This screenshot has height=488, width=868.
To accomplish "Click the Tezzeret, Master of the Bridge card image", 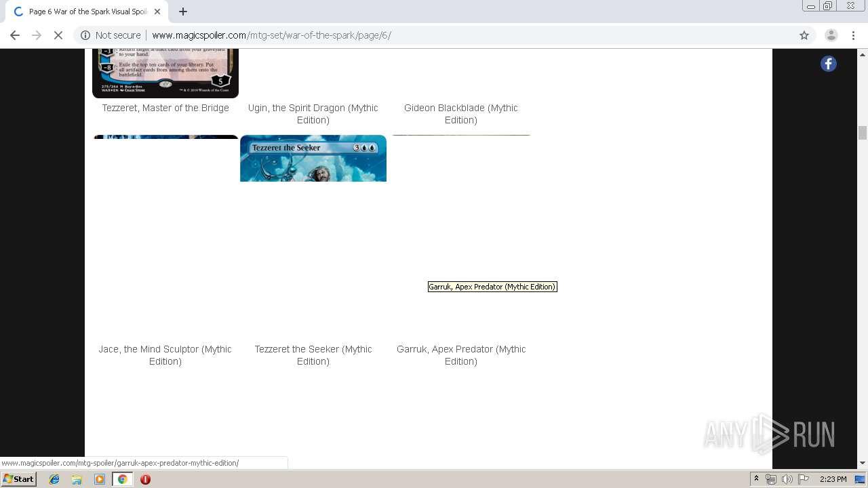I will point(165,73).
